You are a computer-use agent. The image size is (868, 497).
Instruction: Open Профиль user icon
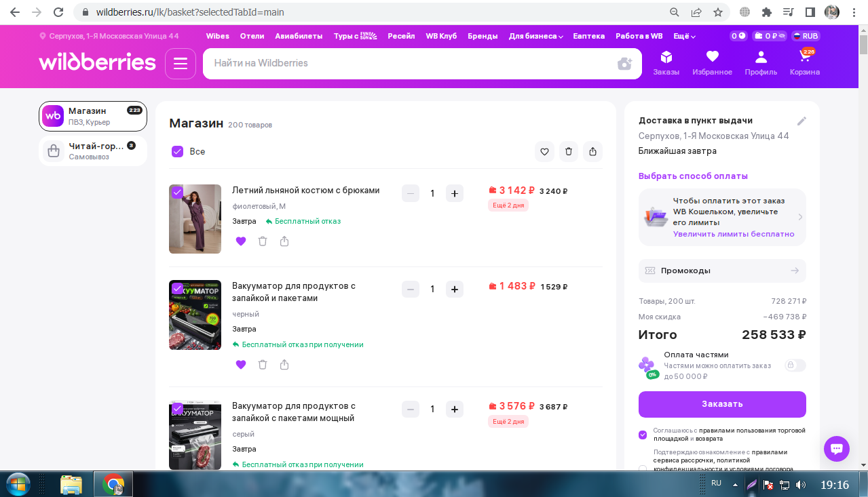[761, 63]
